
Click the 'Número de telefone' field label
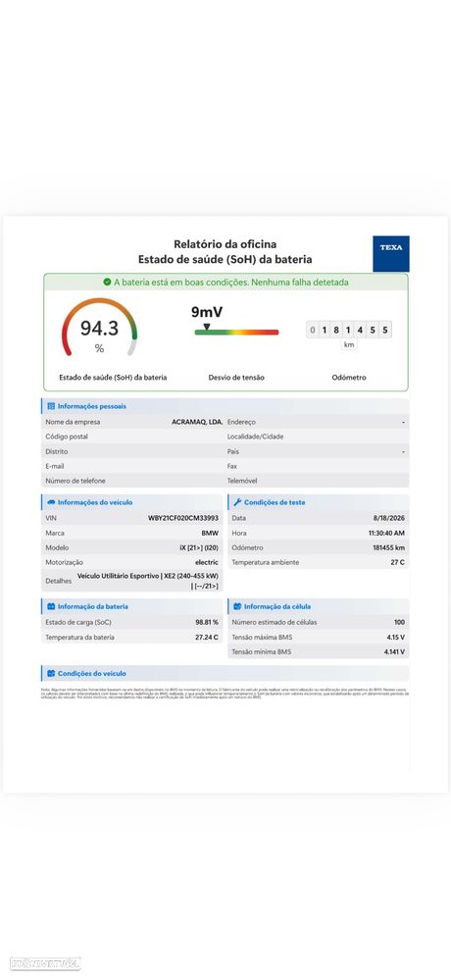(x=75, y=481)
